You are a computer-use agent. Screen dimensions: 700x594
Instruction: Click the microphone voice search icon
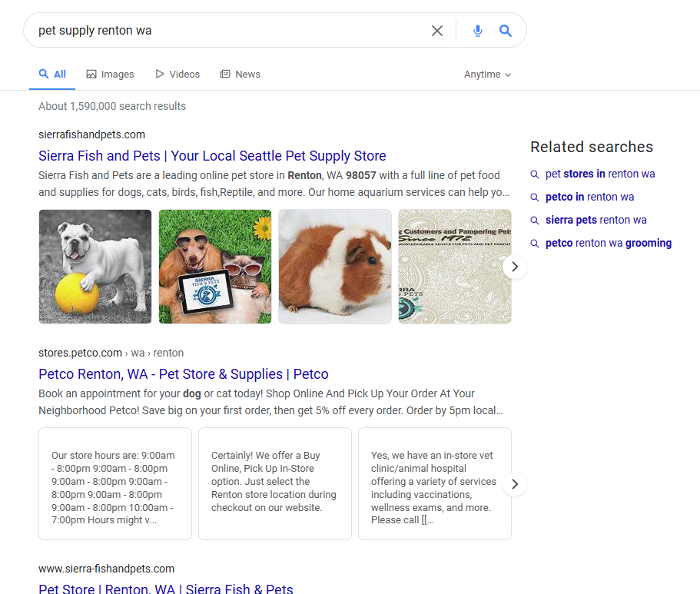[478, 31]
